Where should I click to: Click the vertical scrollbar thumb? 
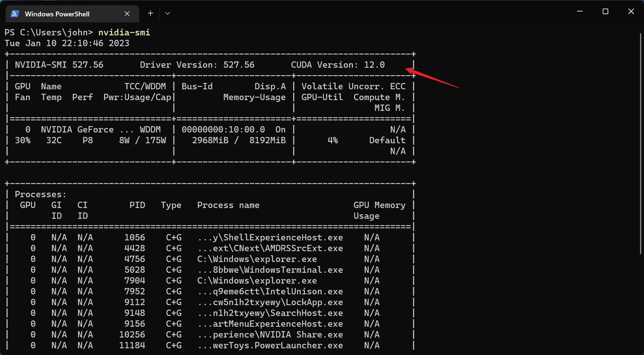coord(641,143)
